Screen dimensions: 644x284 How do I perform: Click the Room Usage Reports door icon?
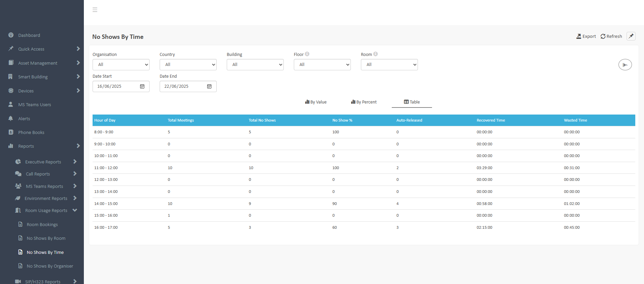coord(18,210)
